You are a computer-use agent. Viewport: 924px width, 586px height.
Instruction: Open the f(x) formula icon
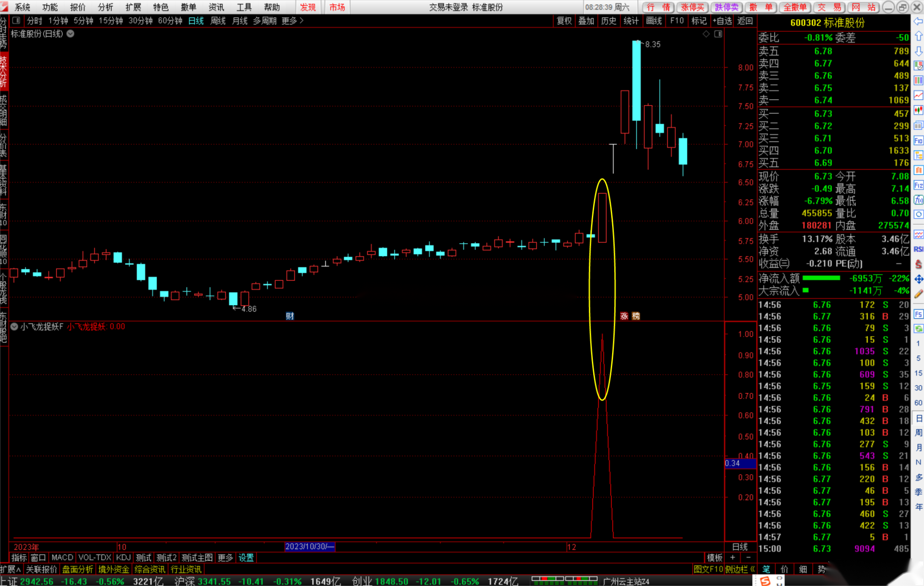(x=918, y=200)
